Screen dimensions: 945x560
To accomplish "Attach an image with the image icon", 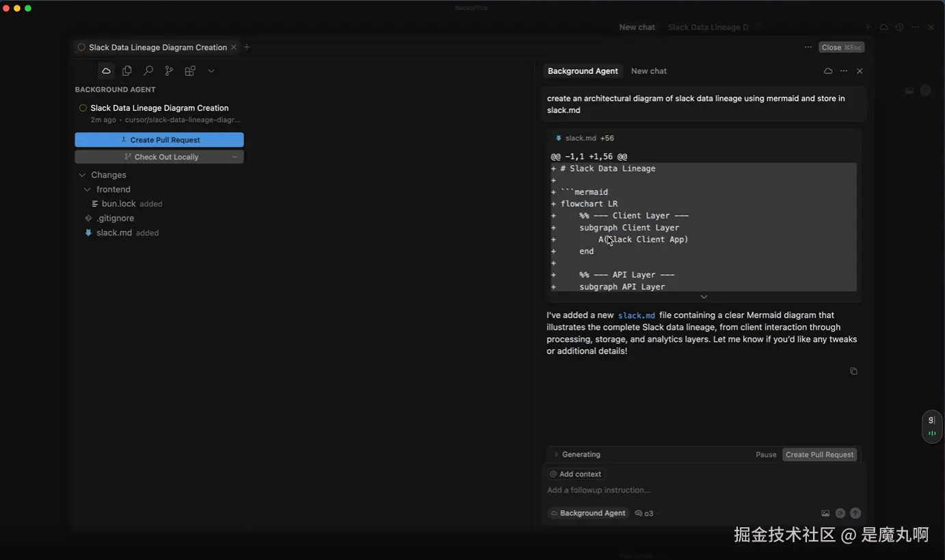I will [x=825, y=514].
